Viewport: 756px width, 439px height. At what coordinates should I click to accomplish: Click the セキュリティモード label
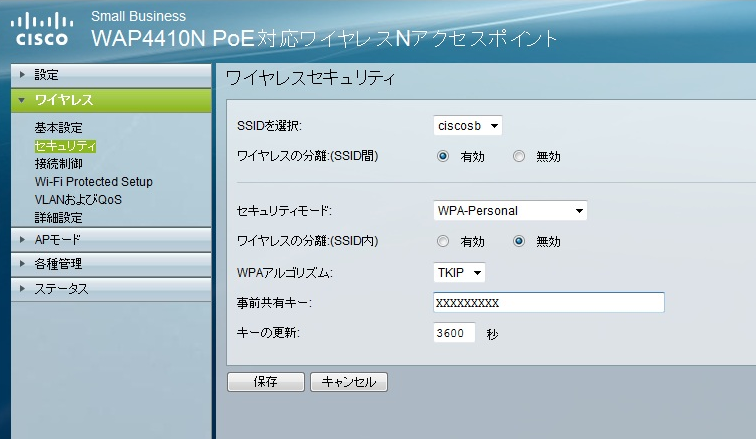click(284, 211)
